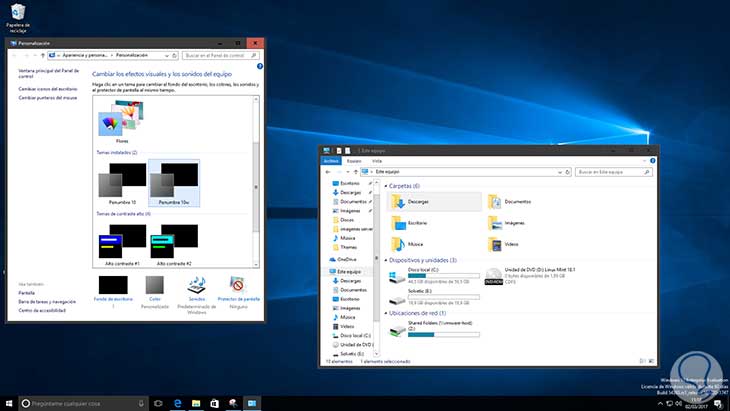
Task: Open Store from taskbar
Action: 214,403
